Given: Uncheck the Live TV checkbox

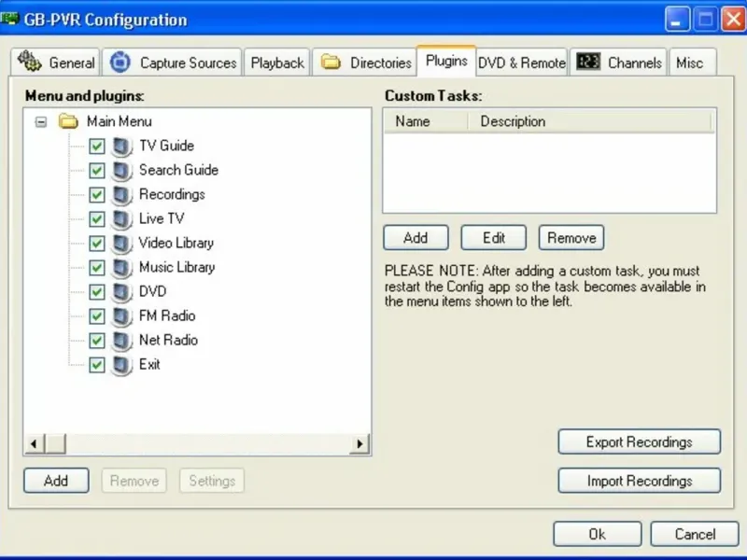Looking at the screenshot, I should pyautogui.click(x=97, y=219).
